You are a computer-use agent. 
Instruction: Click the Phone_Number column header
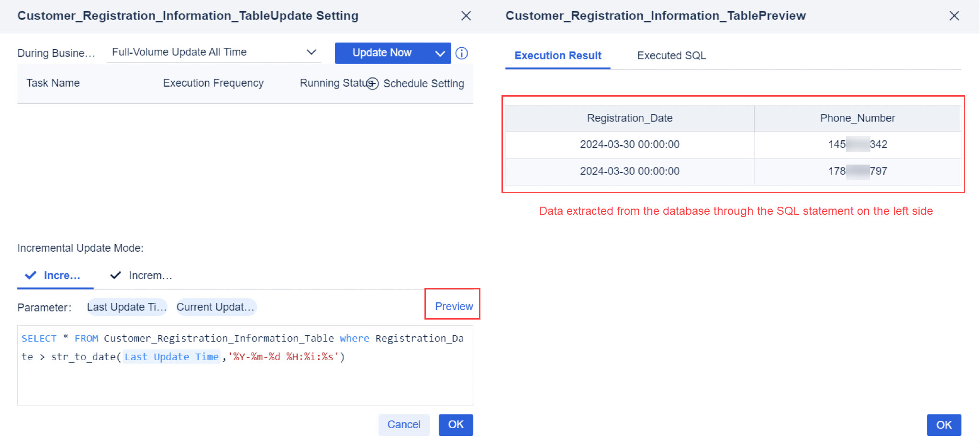(x=857, y=118)
